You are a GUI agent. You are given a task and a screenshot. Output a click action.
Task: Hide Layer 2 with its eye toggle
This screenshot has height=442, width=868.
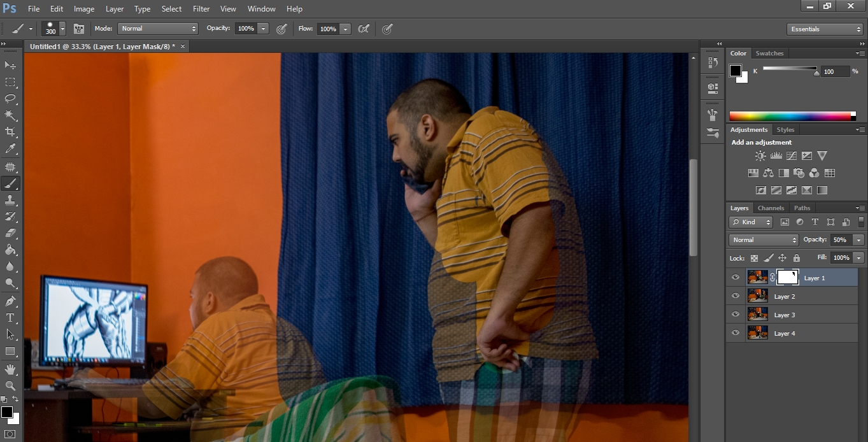click(736, 296)
